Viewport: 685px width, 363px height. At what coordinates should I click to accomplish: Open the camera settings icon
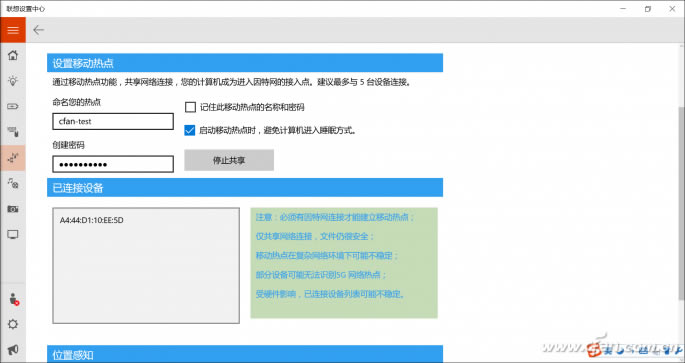coord(13,209)
